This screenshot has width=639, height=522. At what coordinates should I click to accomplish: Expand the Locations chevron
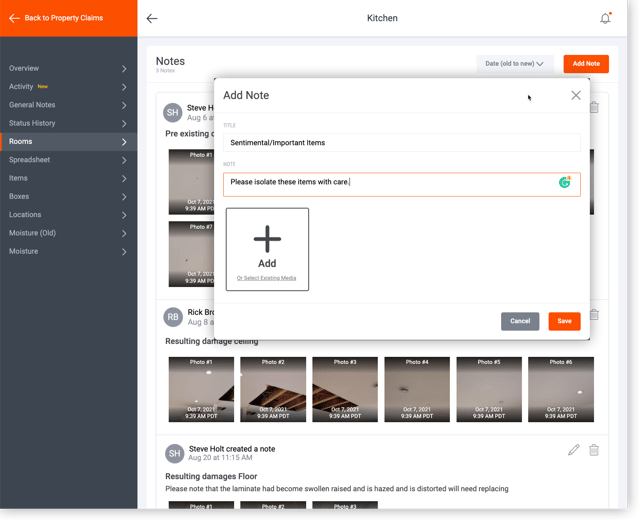[124, 215]
